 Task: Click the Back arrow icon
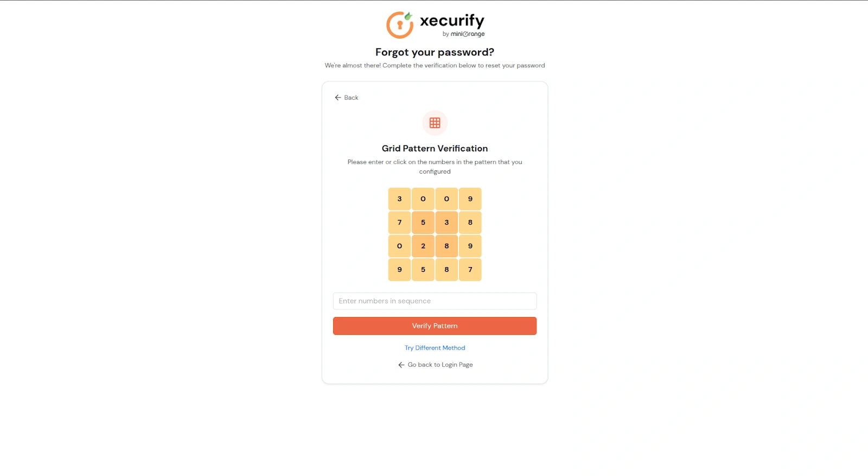point(338,98)
